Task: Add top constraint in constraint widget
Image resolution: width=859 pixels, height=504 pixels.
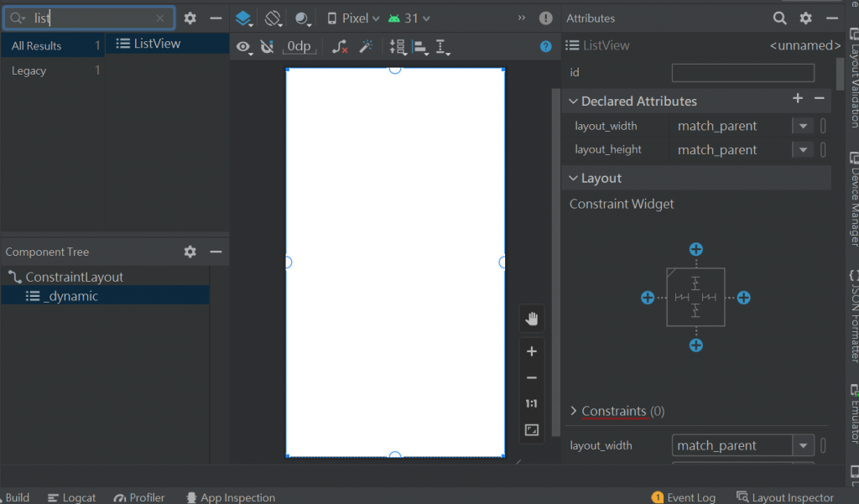Action: 695,249
